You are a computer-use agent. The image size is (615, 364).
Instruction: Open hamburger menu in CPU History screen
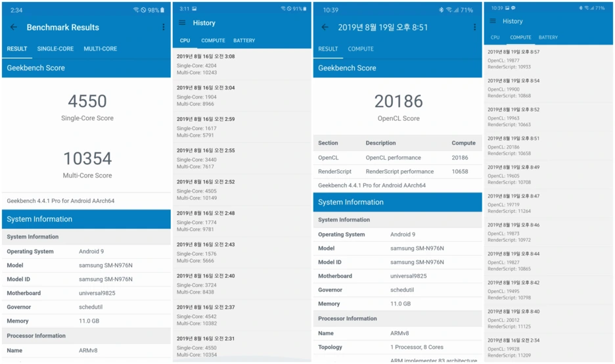182,23
